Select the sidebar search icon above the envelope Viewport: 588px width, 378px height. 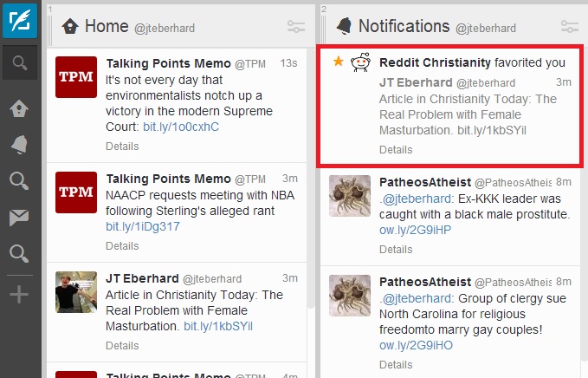[x=19, y=181]
